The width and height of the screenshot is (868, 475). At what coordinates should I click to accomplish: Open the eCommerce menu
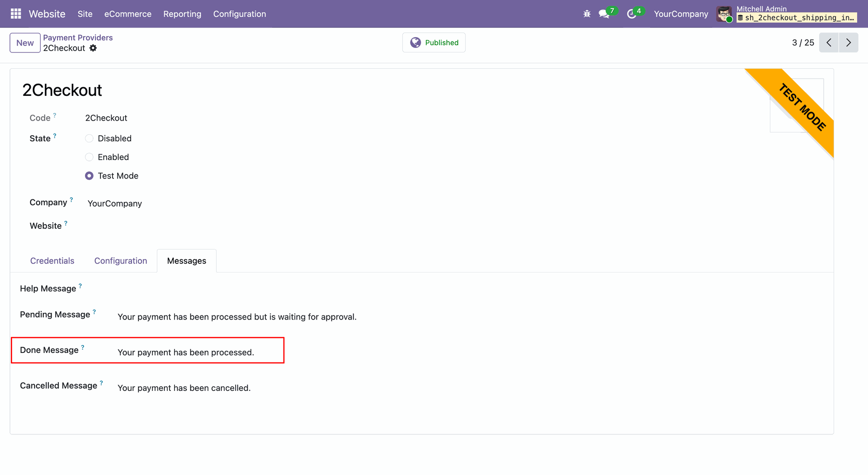128,14
